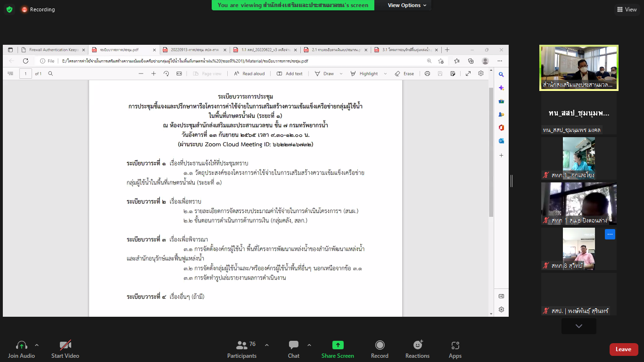
Task: Click the encryption shield icon
Action: click(x=9, y=9)
